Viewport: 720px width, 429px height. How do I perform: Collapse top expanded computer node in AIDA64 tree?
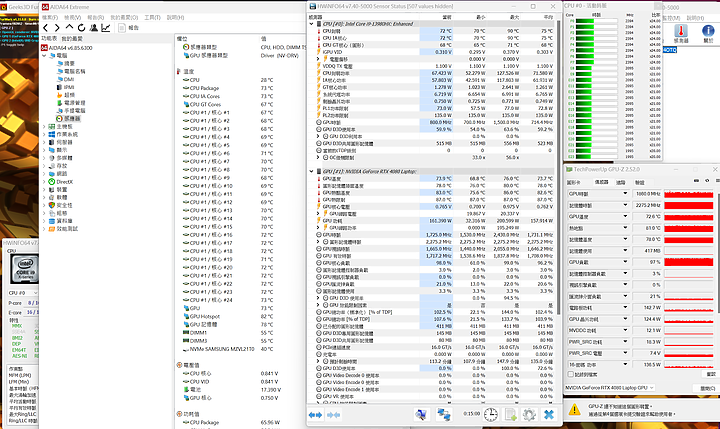(x=45, y=56)
